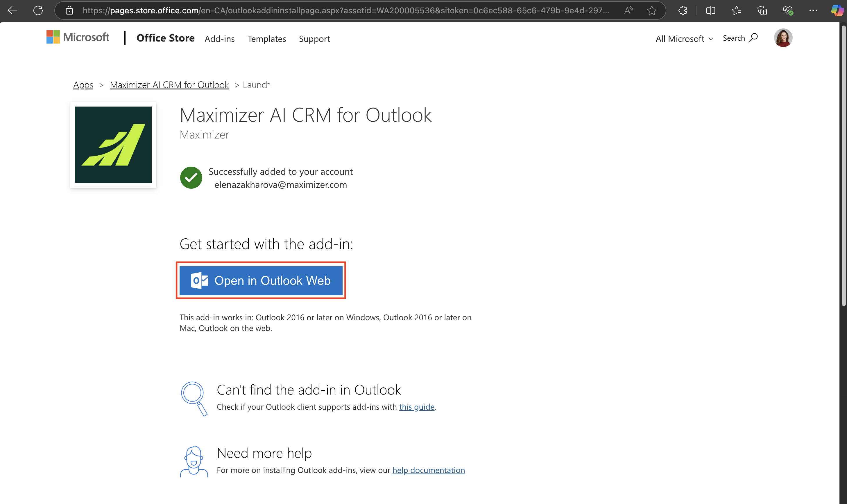Open Browser essentials heart icon

tap(788, 10)
